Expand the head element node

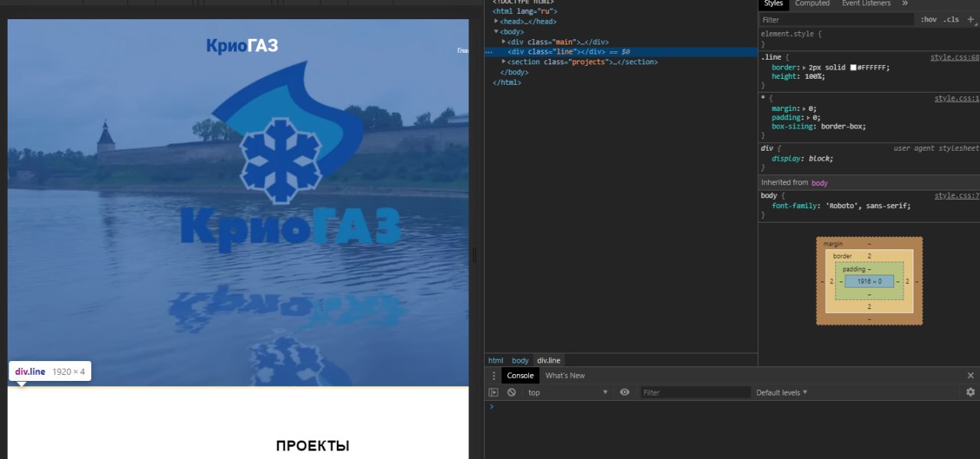pos(496,21)
